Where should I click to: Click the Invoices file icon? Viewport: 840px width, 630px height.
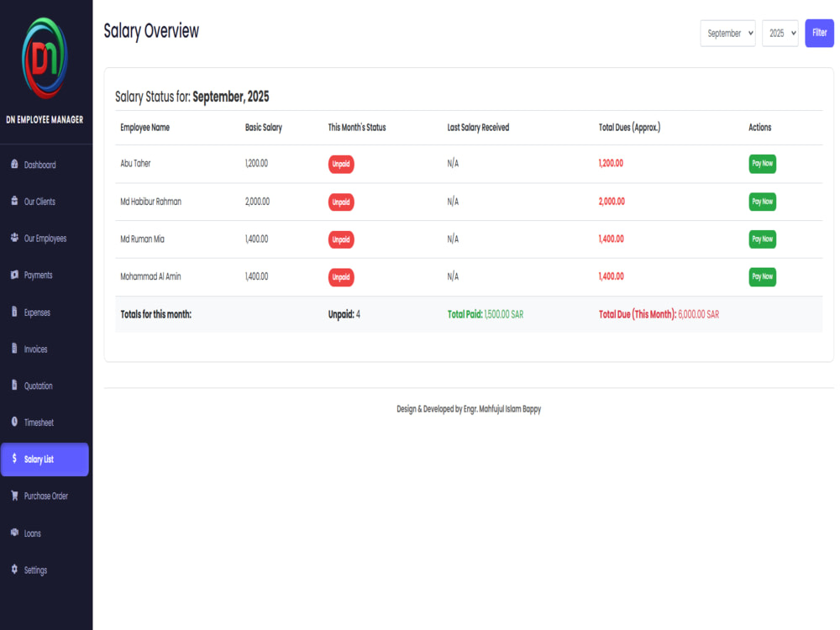pyautogui.click(x=14, y=349)
